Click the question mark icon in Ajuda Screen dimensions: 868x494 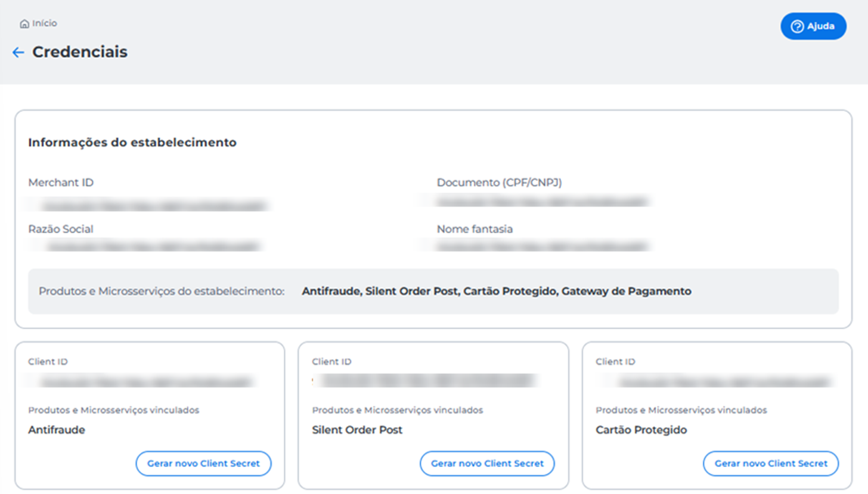[x=797, y=26]
